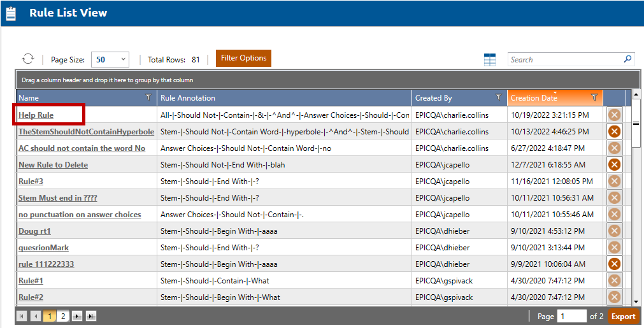Open the filter icon on Creation Date column

[x=594, y=98]
